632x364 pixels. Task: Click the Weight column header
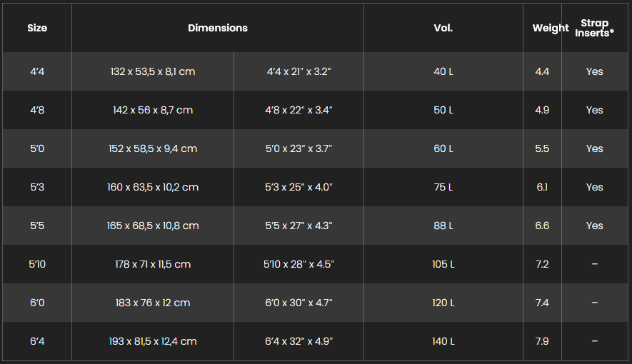(x=550, y=28)
